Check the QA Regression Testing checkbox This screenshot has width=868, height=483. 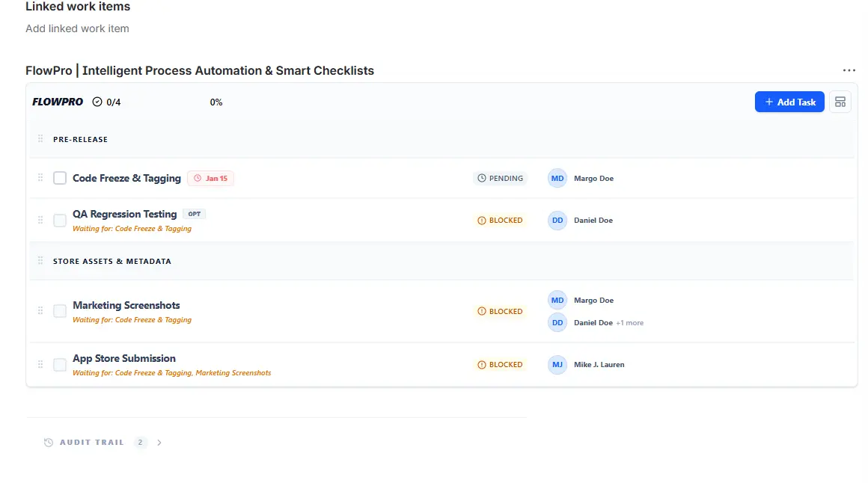click(x=60, y=220)
